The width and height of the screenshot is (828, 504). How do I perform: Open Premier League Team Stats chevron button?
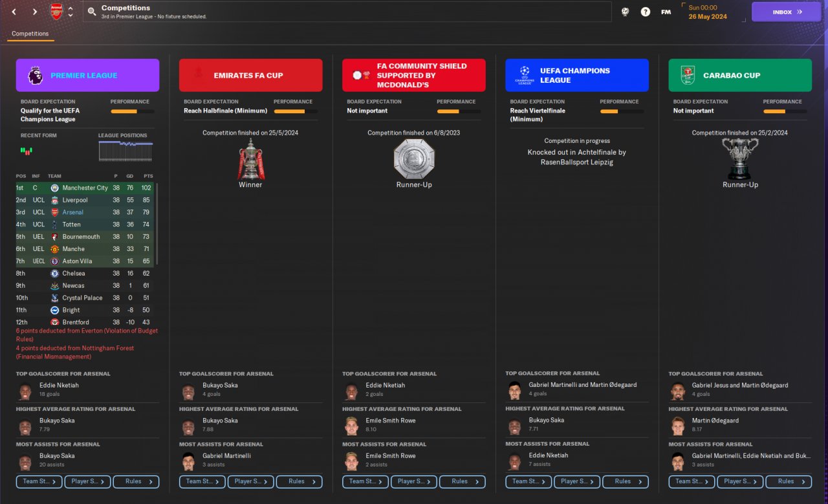39,481
